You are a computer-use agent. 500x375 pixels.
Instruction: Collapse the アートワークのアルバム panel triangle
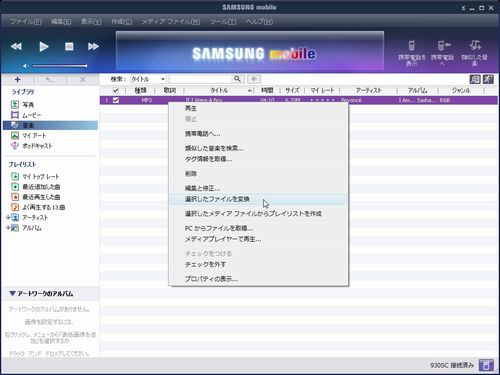12,293
